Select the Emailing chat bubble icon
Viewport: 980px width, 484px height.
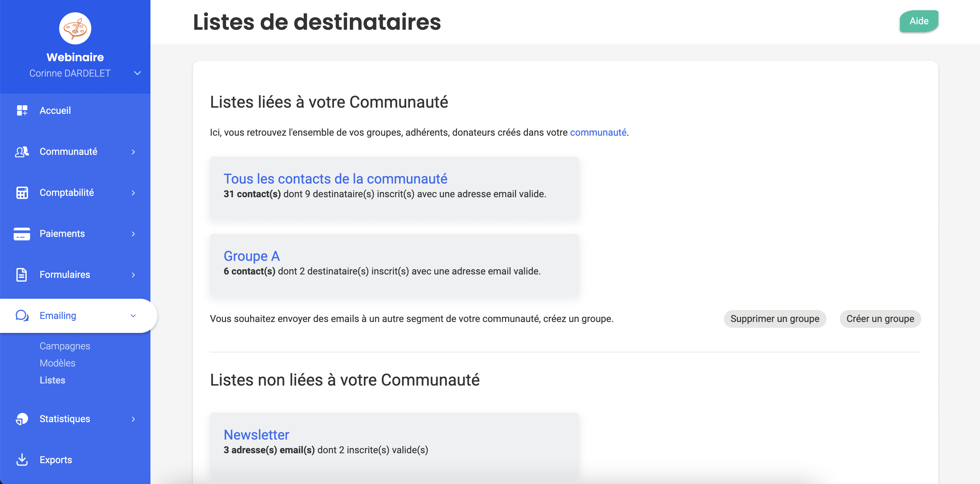[22, 315]
